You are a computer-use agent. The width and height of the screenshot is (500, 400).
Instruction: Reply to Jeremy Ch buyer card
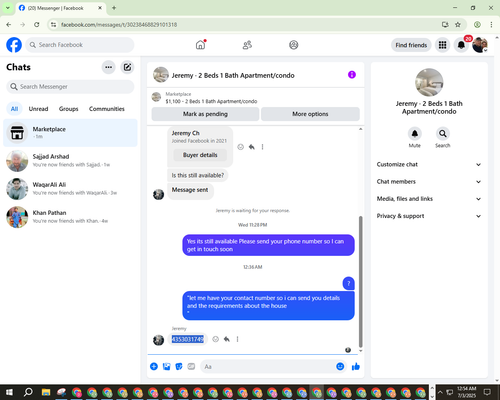tap(252, 147)
